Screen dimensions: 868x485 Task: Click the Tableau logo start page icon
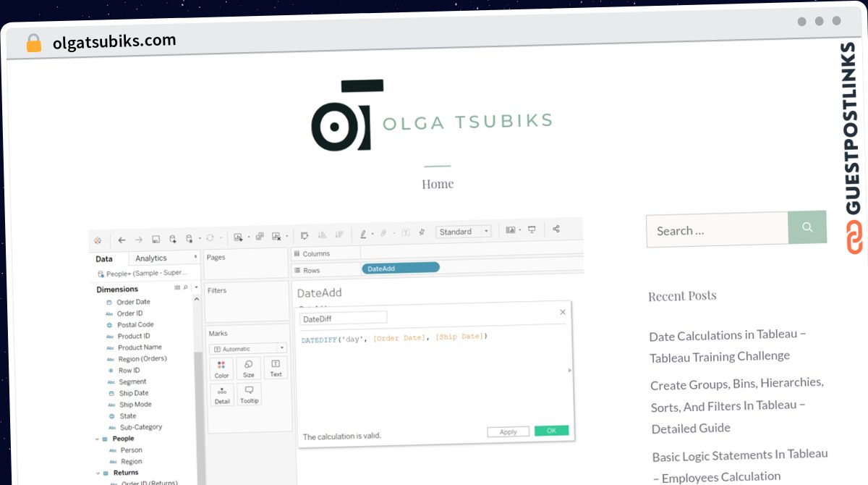pos(98,240)
